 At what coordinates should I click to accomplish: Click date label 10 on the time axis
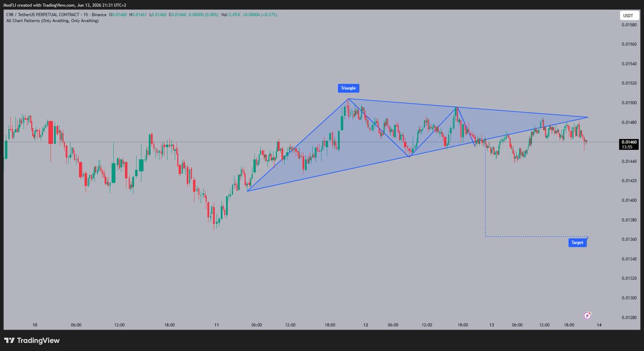pyautogui.click(x=35, y=325)
